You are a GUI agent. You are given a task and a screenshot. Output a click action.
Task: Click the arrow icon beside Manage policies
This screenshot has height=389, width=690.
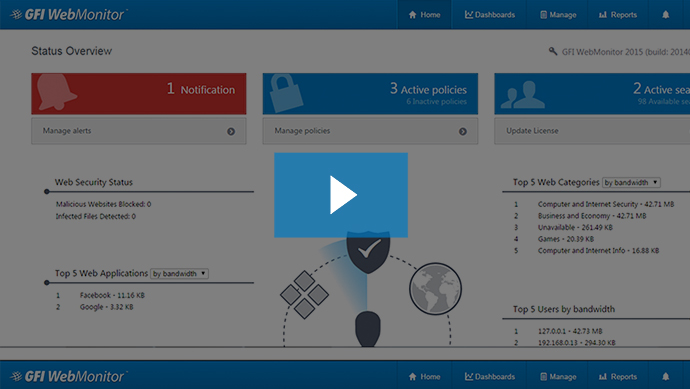click(x=462, y=131)
